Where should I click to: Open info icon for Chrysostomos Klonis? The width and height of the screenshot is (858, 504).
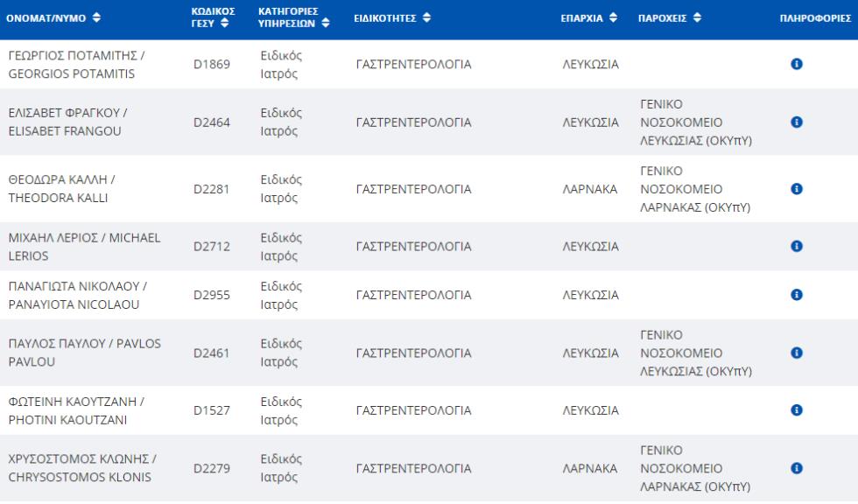(x=796, y=468)
